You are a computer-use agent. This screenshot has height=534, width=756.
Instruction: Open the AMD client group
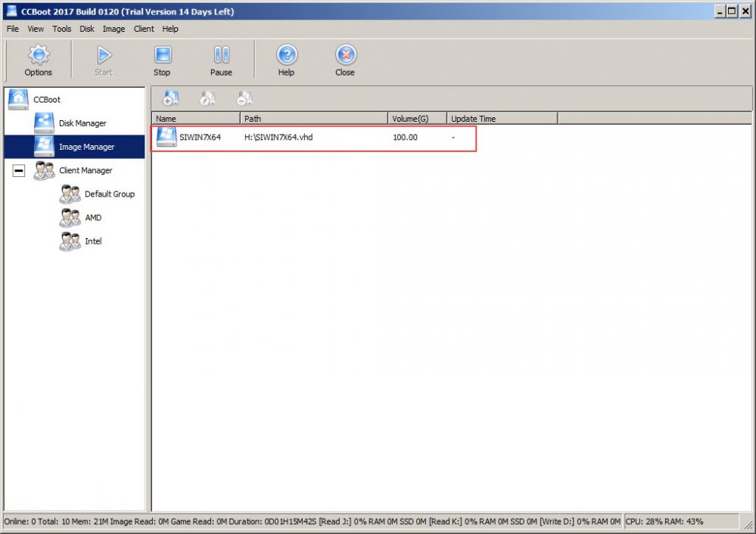point(93,218)
